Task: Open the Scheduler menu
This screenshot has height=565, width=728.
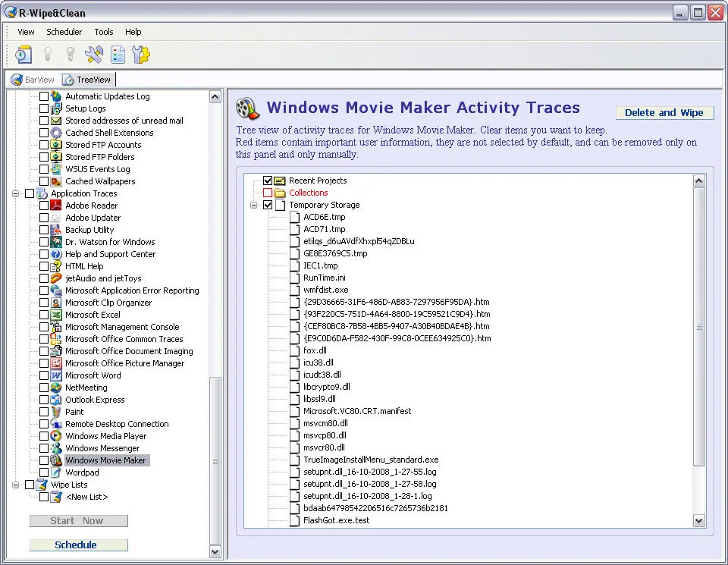Action: click(x=64, y=32)
